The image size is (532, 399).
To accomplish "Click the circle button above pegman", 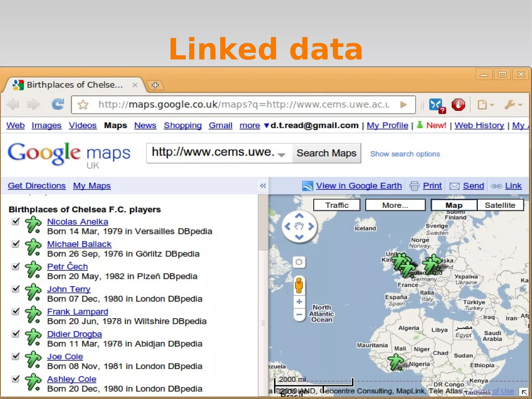I will click(x=299, y=262).
